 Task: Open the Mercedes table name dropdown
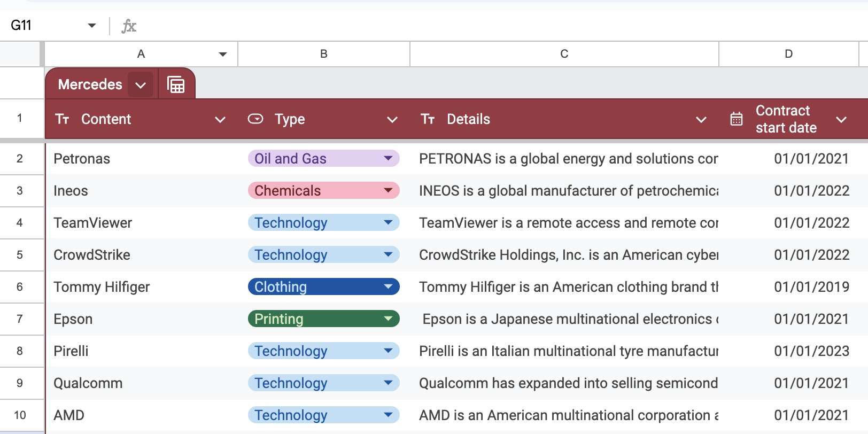click(141, 85)
